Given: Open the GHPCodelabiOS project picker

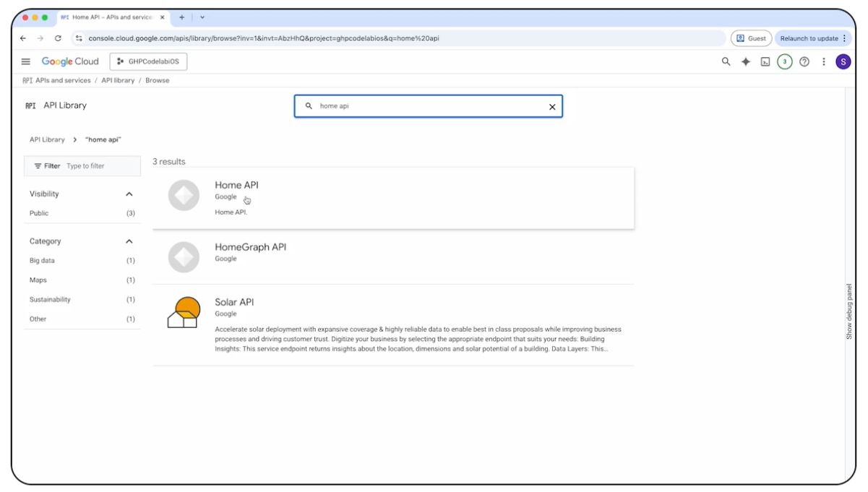Looking at the screenshot, I should click(148, 62).
